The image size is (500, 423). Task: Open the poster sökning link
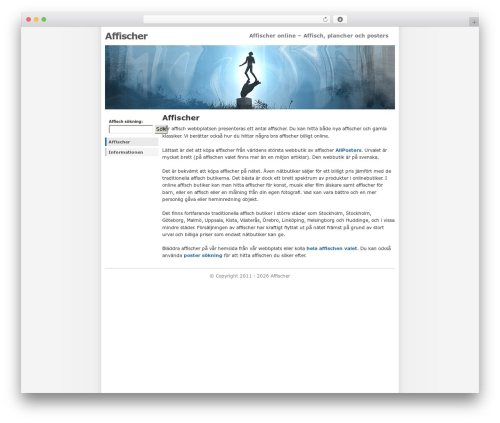203,255
